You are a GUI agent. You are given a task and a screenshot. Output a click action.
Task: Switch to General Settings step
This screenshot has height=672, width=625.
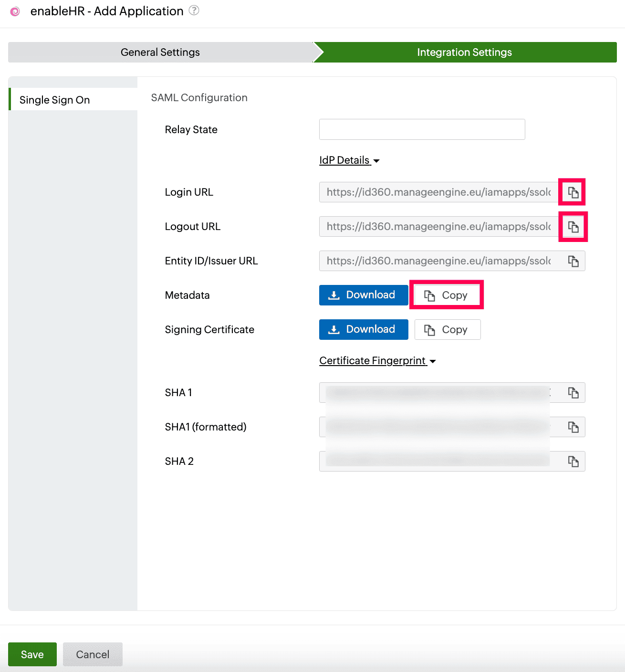[x=160, y=52]
